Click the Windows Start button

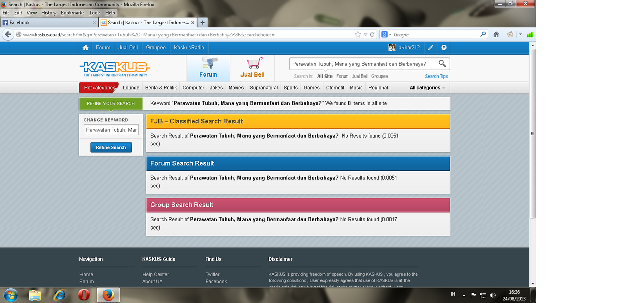pyautogui.click(x=10, y=295)
